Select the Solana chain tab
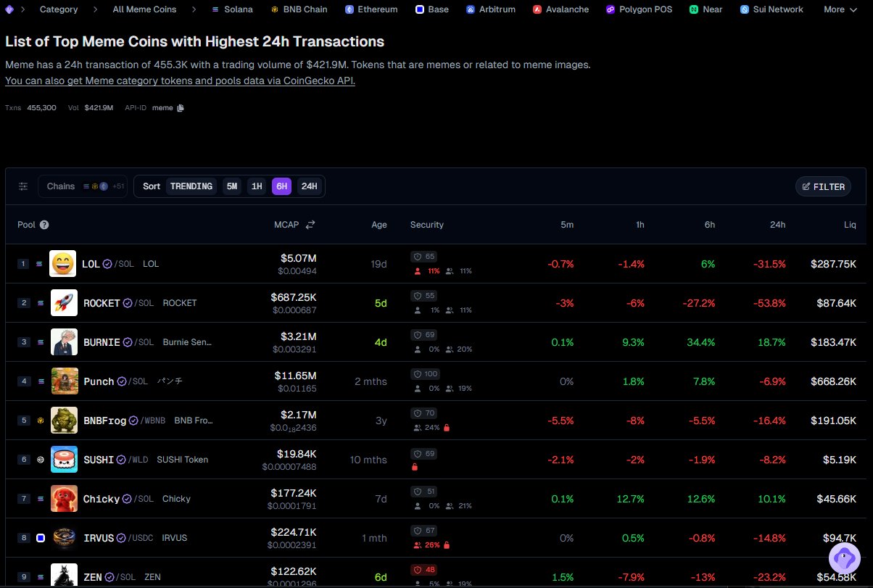 232,9
